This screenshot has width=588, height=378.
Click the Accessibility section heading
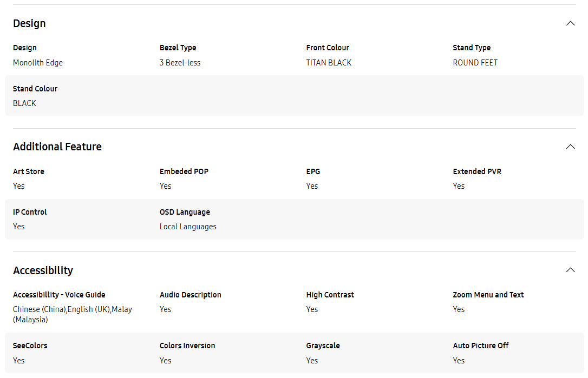43,270
